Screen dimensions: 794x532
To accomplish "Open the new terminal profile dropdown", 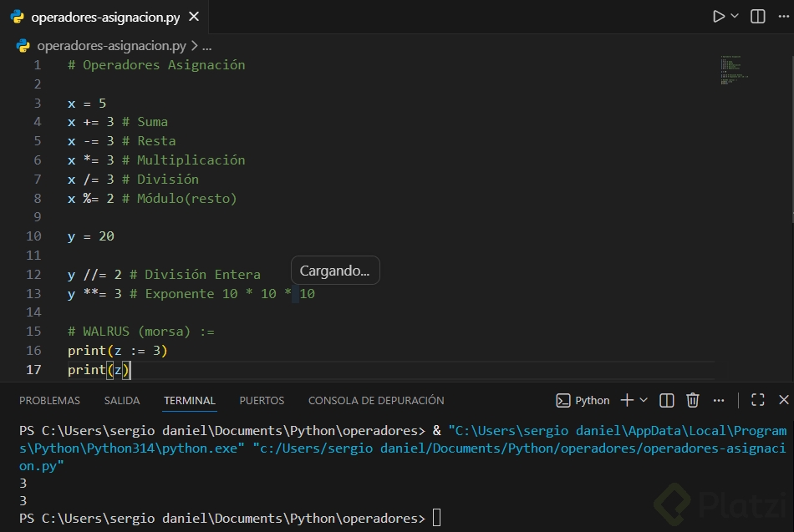I will click(644, 400).
